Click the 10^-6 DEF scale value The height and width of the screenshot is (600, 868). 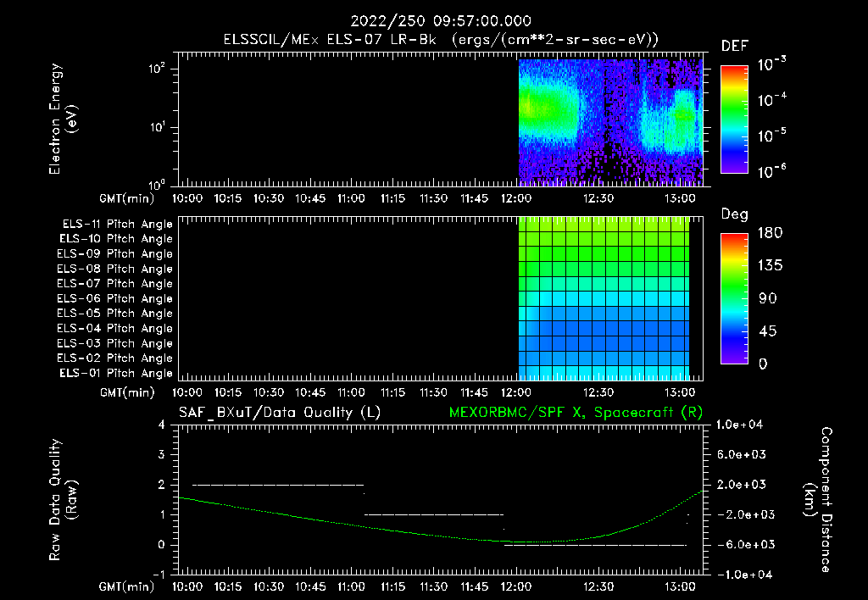pyautogui.click(x=771, y=171)
